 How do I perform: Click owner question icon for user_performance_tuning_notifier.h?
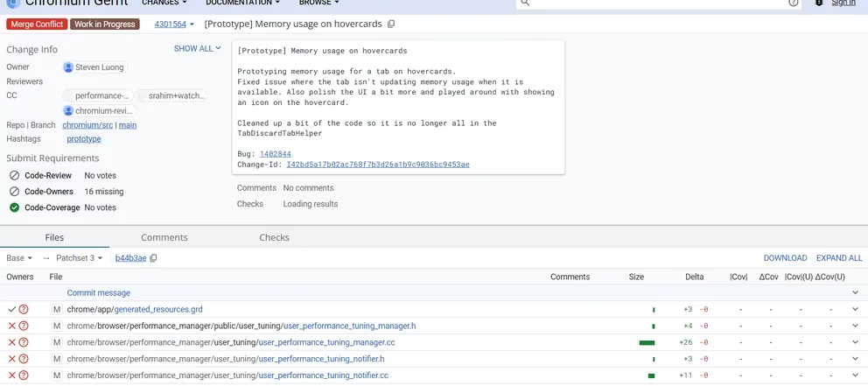(24, 360)
